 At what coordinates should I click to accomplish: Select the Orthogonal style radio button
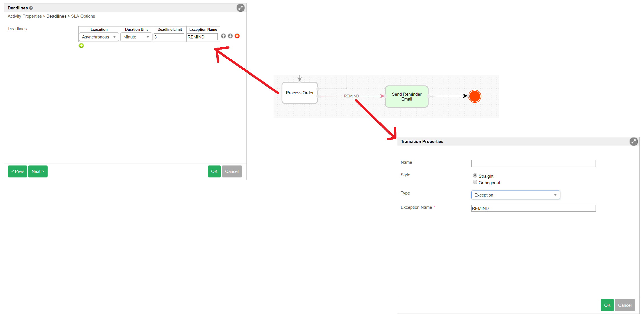coord(475,182)
